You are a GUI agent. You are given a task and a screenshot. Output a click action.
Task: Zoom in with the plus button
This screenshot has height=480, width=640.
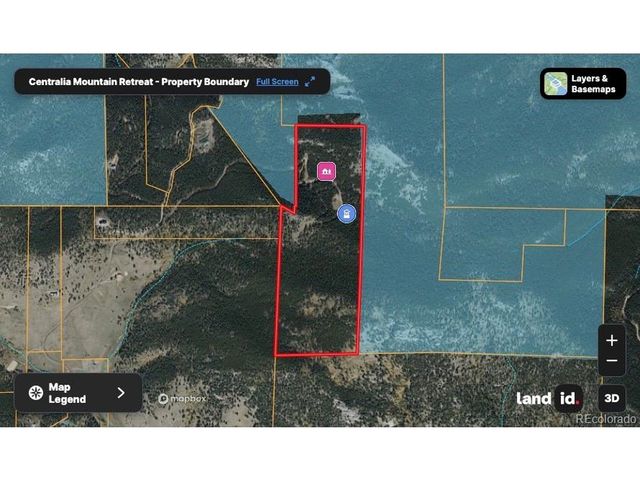(611, 340)
